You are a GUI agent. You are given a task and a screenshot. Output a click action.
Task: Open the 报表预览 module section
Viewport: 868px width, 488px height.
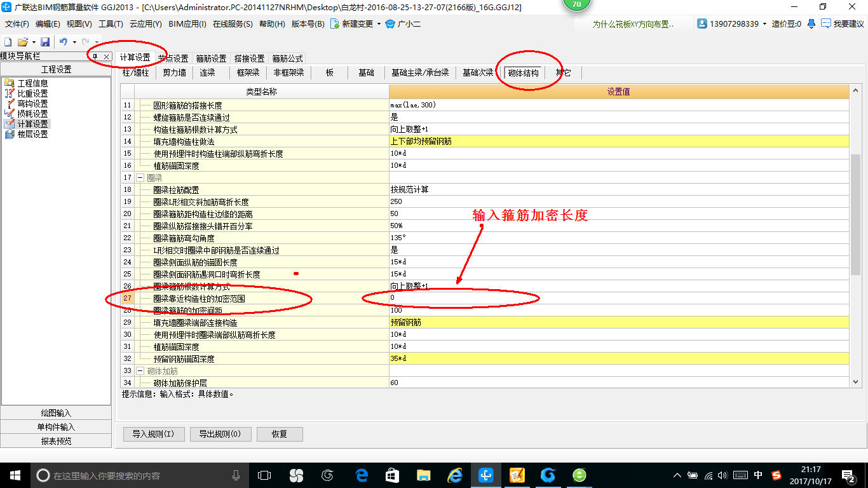coord(56,440)
